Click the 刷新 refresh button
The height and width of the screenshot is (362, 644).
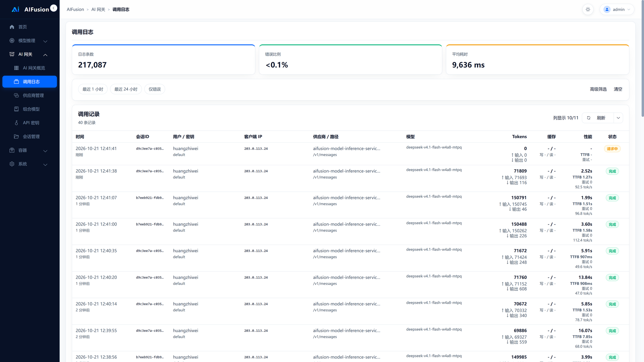point(597,118)
